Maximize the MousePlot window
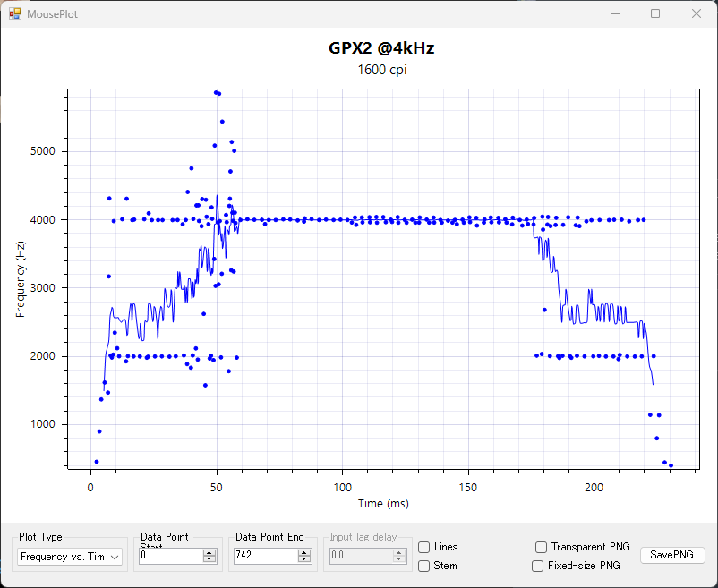 tap(655, 13)
